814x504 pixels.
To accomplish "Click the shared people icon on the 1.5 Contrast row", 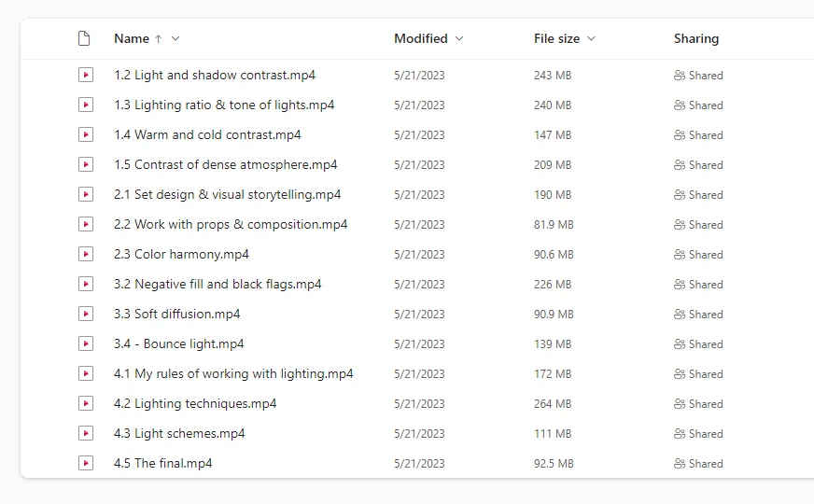I will point(680,165).
